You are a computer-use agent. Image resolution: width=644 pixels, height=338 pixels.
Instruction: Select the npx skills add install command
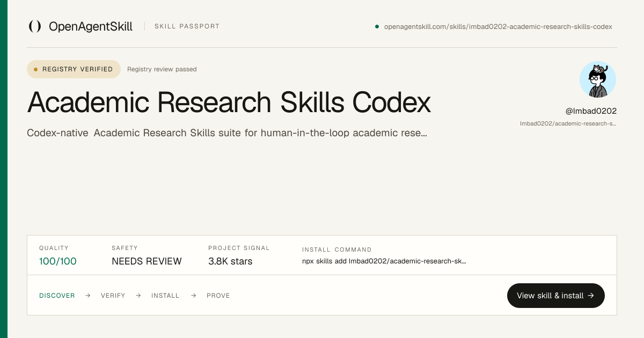tap(384, 261)
